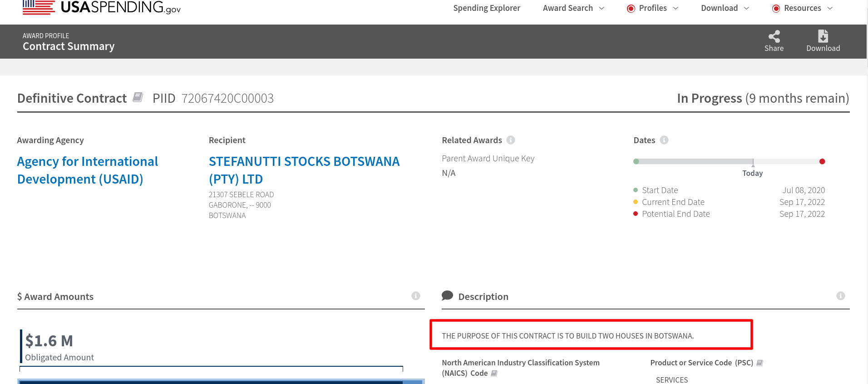The width and height of the screenshot is (868, 384).
Task: Click info icon in Award Amounts section
Action: point(416,296)
